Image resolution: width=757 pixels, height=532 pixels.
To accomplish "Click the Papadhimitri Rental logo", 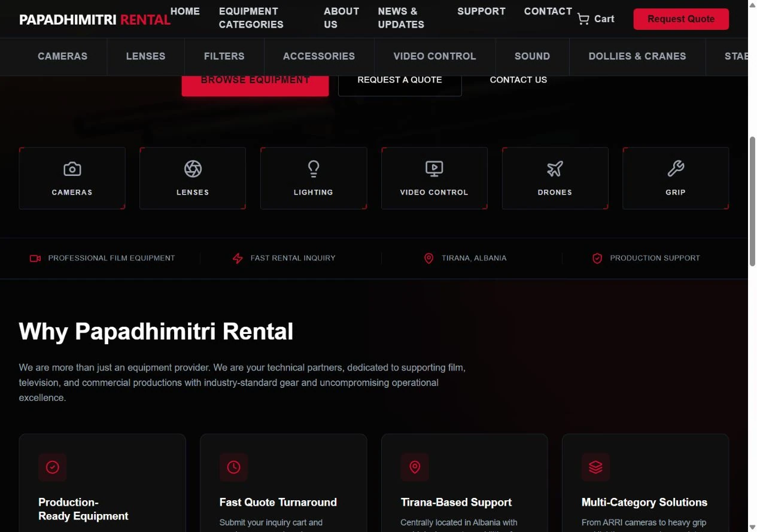I will tap(95, 20).
